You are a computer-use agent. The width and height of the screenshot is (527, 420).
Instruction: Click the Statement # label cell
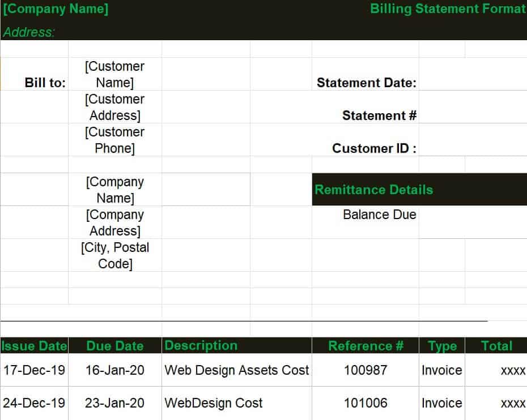click(379, 115)
